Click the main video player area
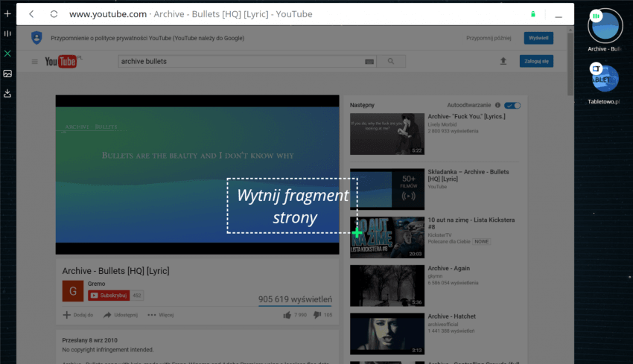 pos(197,174)
